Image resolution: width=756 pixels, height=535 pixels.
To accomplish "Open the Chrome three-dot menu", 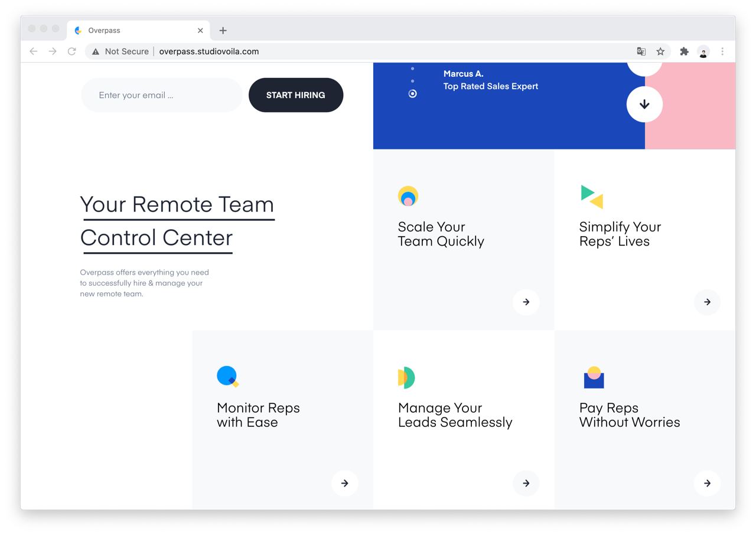I will (722, 51).
